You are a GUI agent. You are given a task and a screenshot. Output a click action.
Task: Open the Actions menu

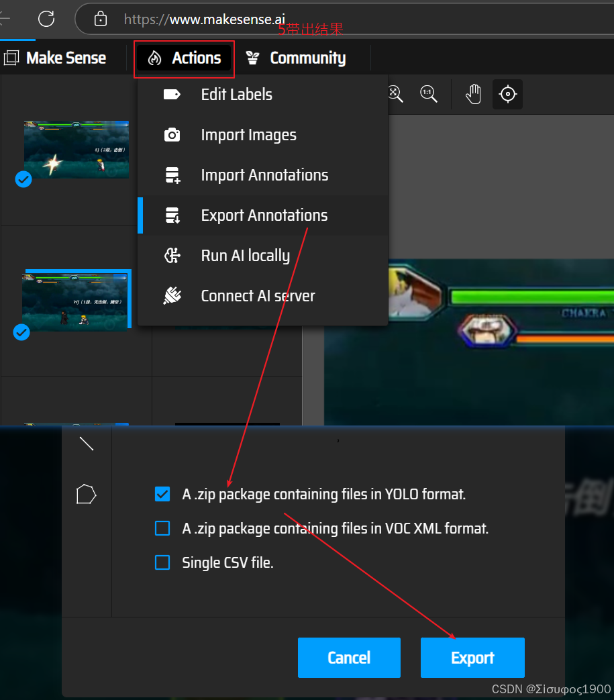click(185, 58)
